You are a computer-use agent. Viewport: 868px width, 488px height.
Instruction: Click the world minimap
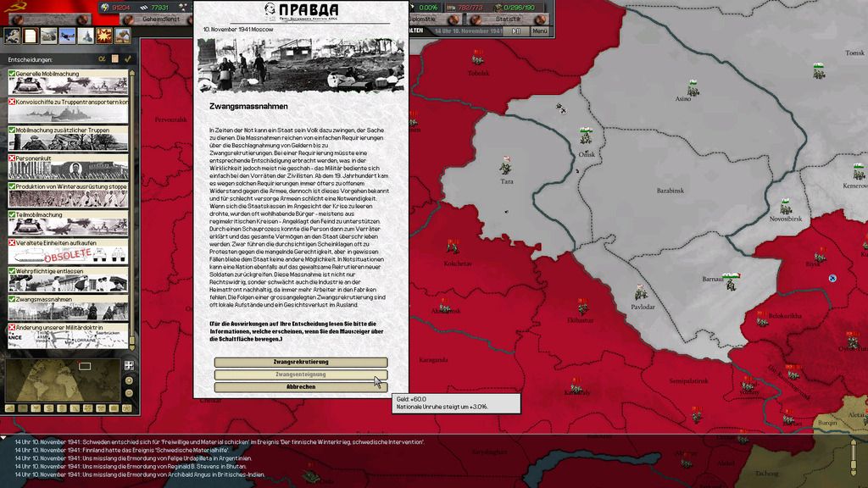click(63, 380)
